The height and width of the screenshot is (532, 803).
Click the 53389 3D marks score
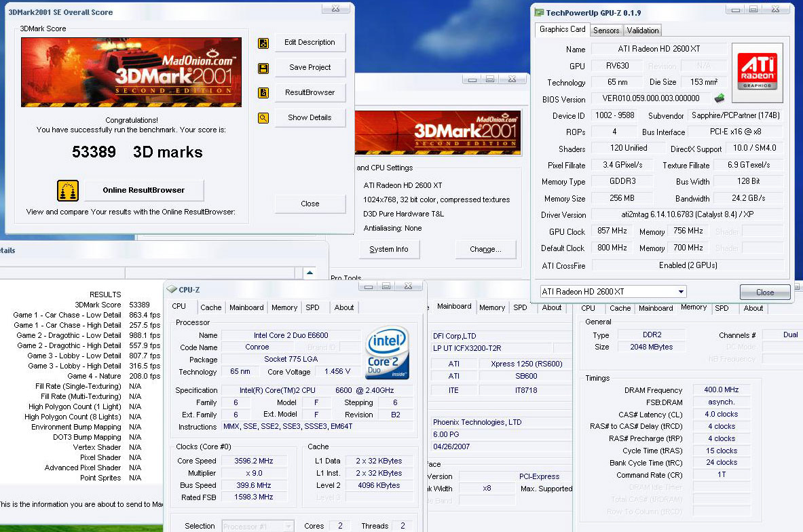137,152
